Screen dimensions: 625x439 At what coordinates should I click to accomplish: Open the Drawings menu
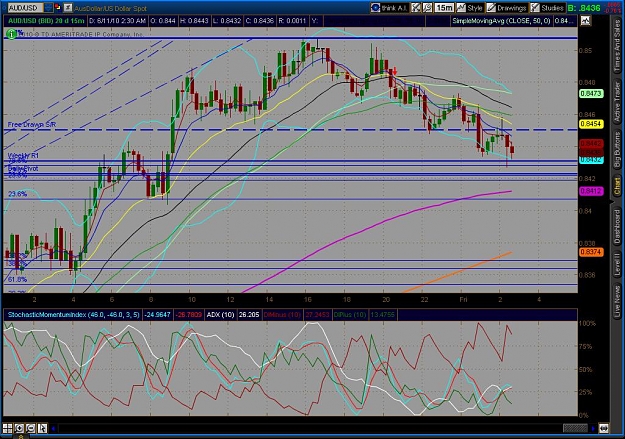pyautogui.click(x=507, y=8)
